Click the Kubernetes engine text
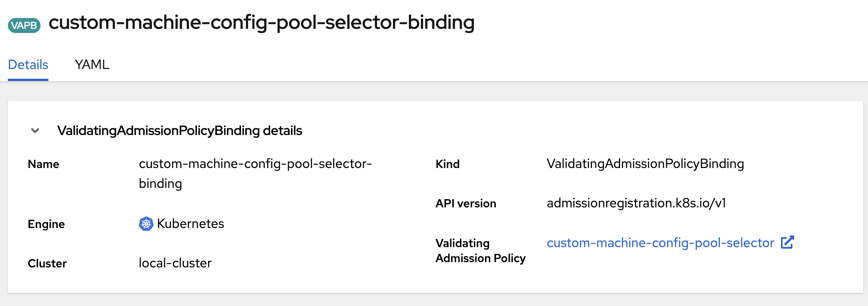The height and width of the screenshot is (306, 868). coord(190,224)
